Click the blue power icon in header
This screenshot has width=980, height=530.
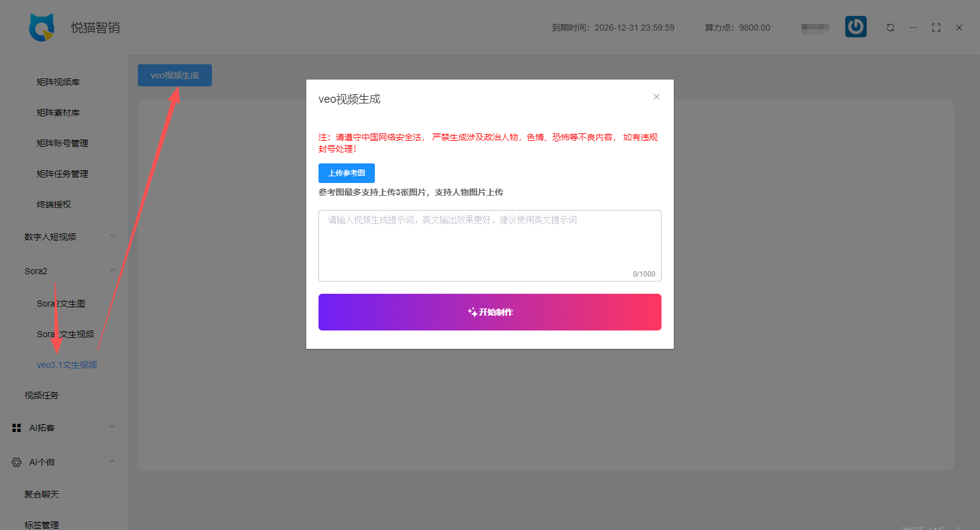[x=856, y=27]
